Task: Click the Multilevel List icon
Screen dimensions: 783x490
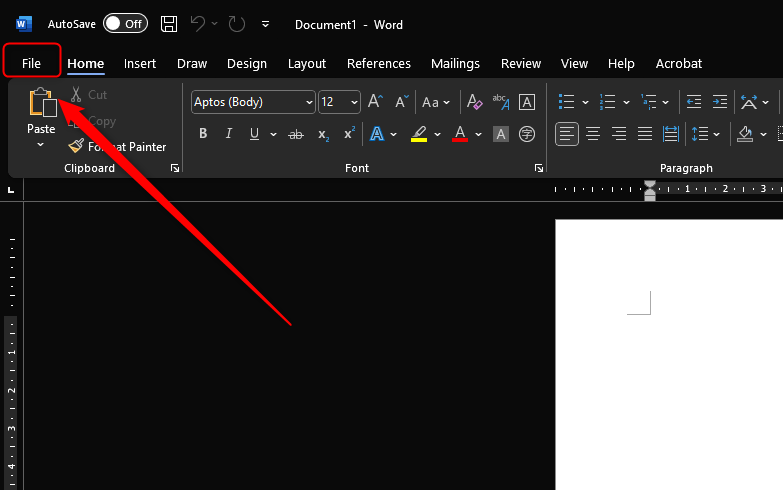Action: coord(648,102)
